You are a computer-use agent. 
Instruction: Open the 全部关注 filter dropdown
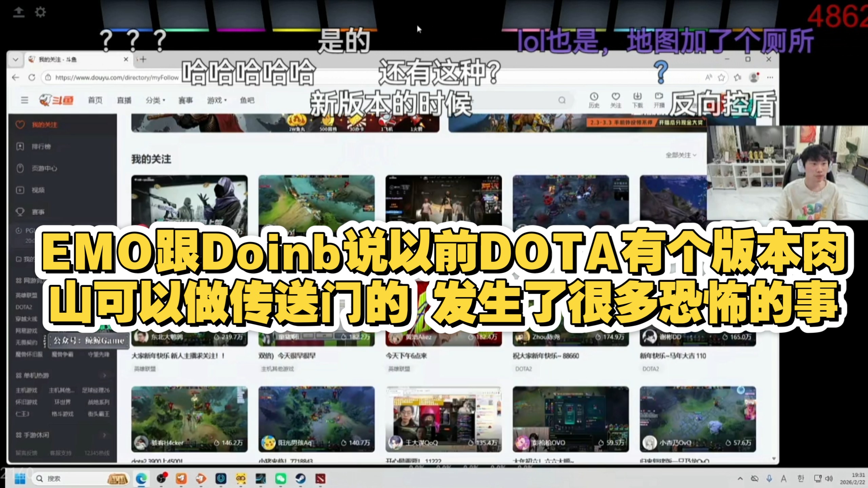pyautogui.click(x=681, y=155)
